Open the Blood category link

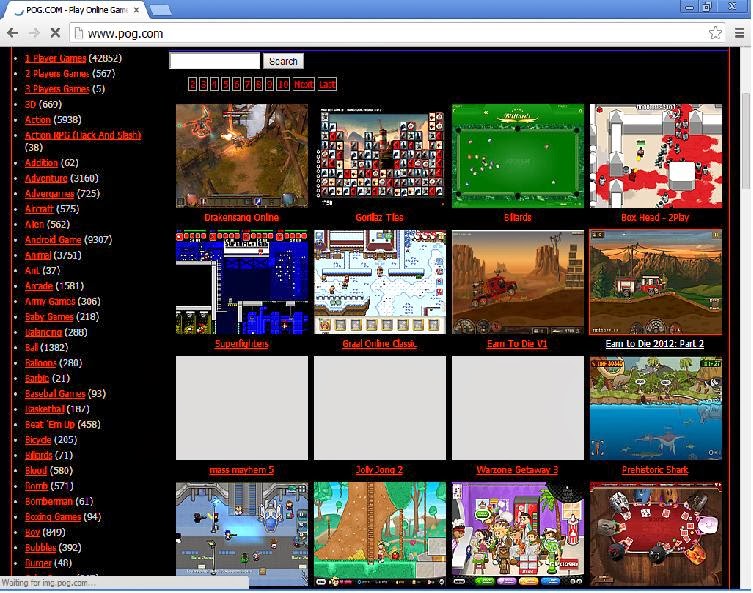[36, 470]
